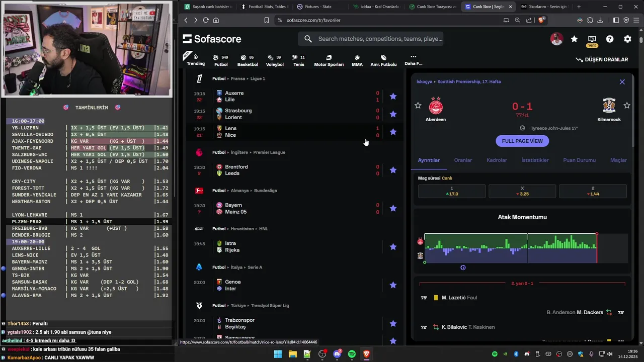This screenshot has height=362, width=644.
Task: Unfavorite the Strasbourg vs Lorient match
Action: [x=393, y=114]
